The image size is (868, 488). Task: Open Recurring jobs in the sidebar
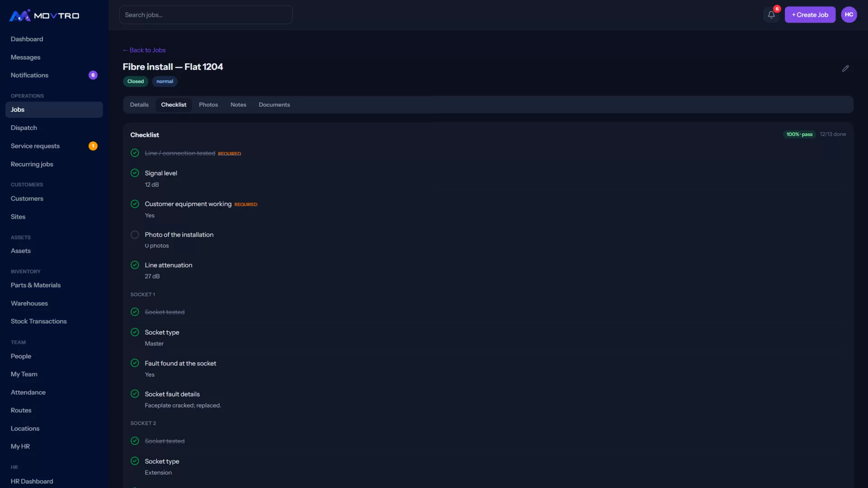click(x=54, y=164)
